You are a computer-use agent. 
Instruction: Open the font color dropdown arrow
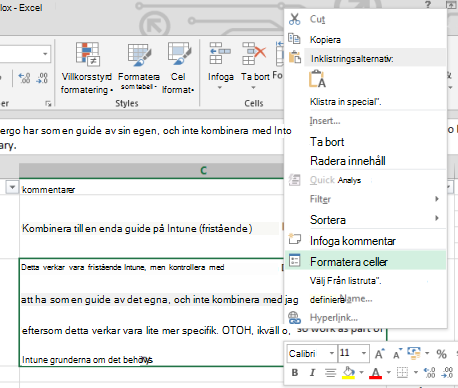point(388,372)
